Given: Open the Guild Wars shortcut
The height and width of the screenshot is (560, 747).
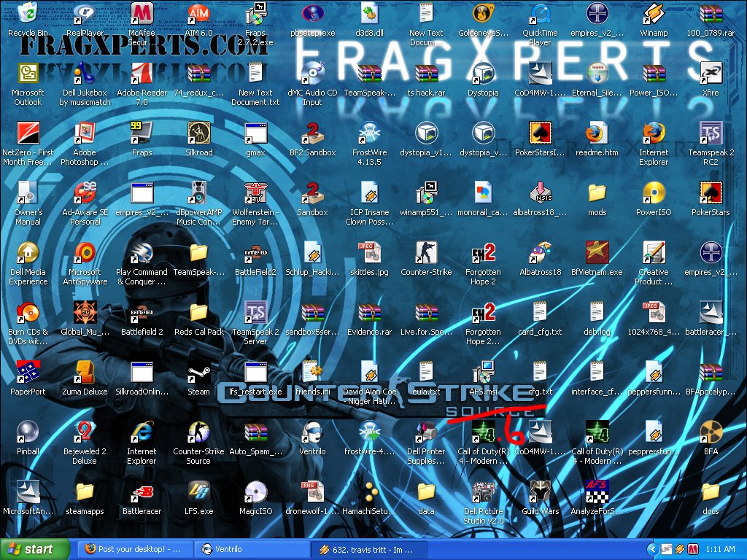Looking at the screenshot, I should [x=540, y=491].
